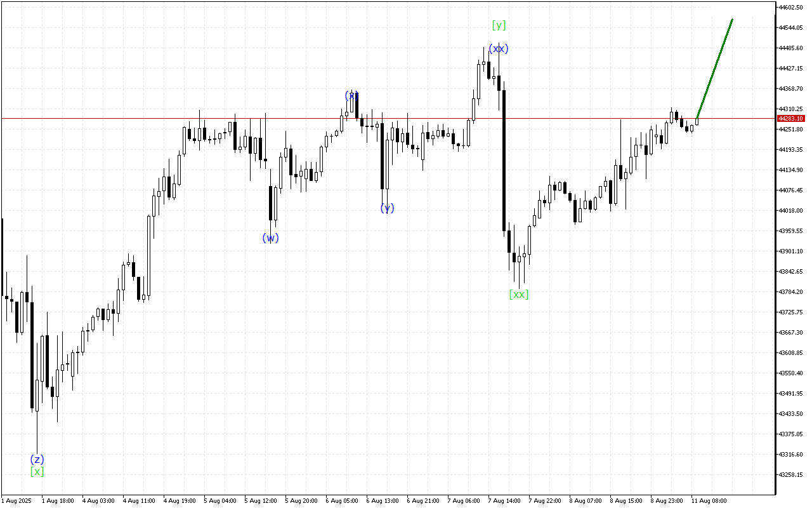Click the green [y] wave label
The image size is (812, 508).
[x=499, y=25]
